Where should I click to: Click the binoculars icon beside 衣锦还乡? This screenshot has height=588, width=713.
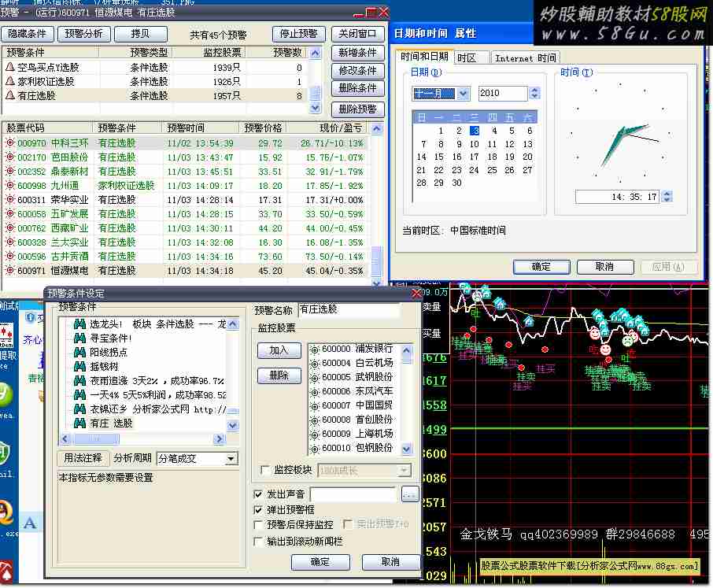pos(79,409)
